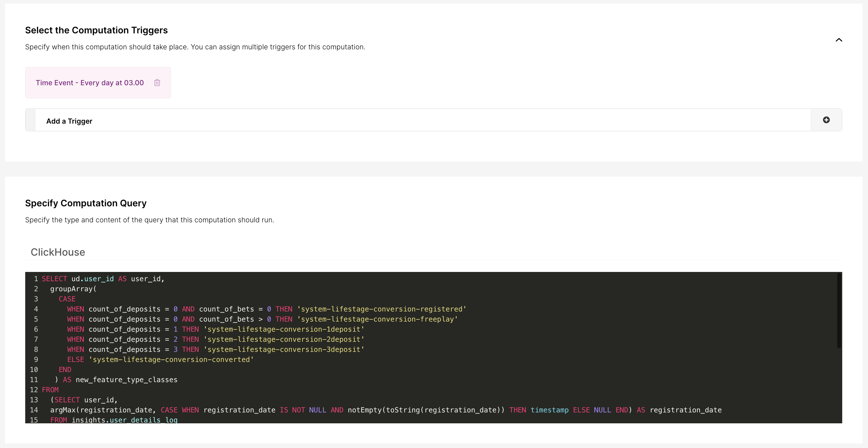Click the Select the Computation Triggers heading
This screenshot has height=448, width=868.
click(x=96, y=30)
